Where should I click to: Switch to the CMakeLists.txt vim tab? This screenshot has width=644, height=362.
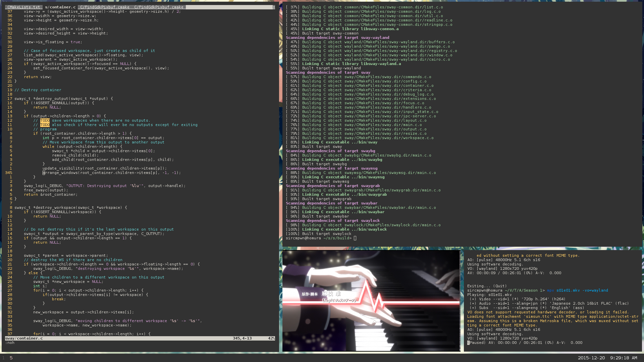pyautogui.click(x=23, y=7)
